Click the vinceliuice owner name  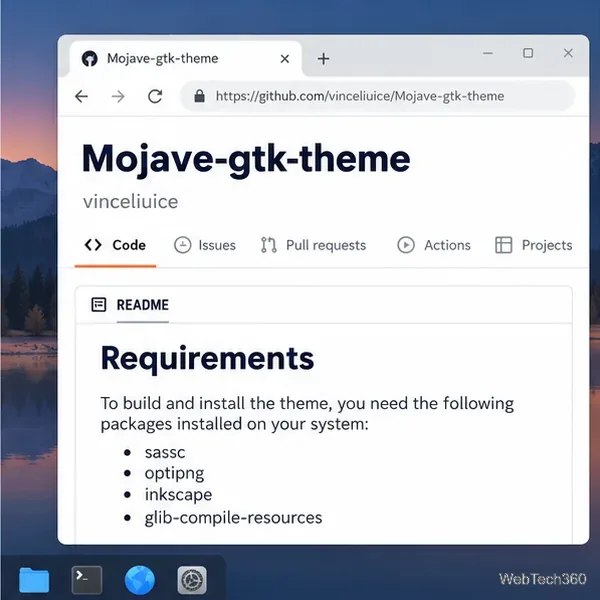point(130,202)
